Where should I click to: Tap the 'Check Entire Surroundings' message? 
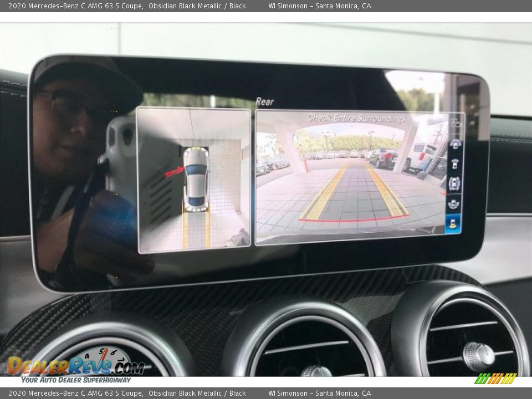point(356,118)
